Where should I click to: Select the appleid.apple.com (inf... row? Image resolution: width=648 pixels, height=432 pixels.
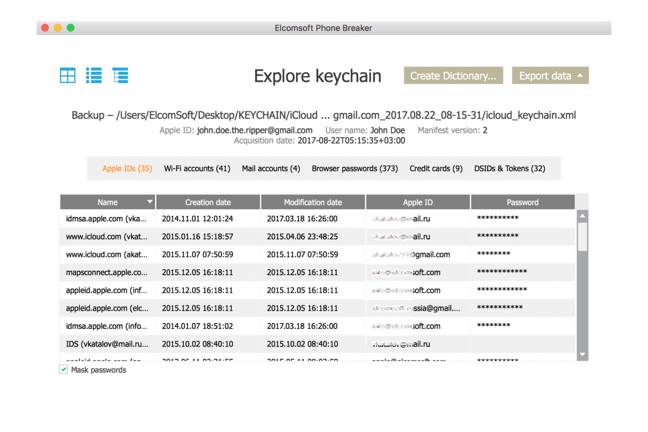point(317,290)
